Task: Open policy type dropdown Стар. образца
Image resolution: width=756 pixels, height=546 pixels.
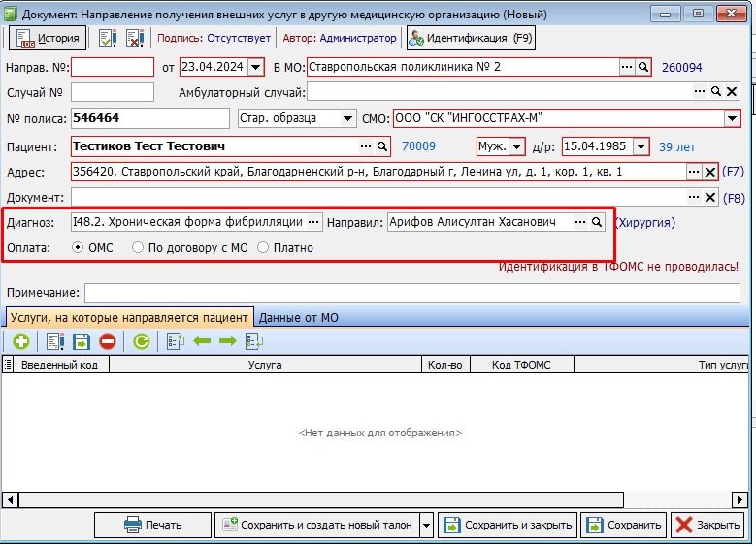Action: pos(347,118)
